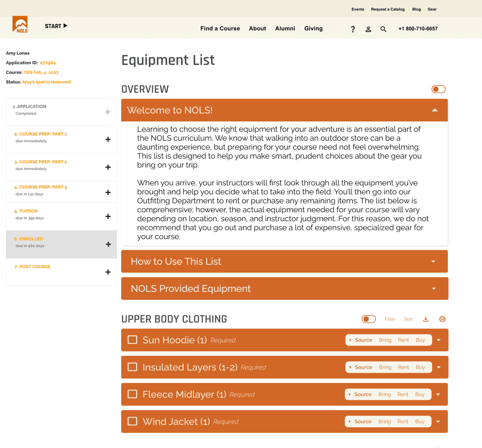This screenshot has width=482, height=448.
Task: Toggle the Upper Body Clothing switch
Action: click(x=369, y=319)
